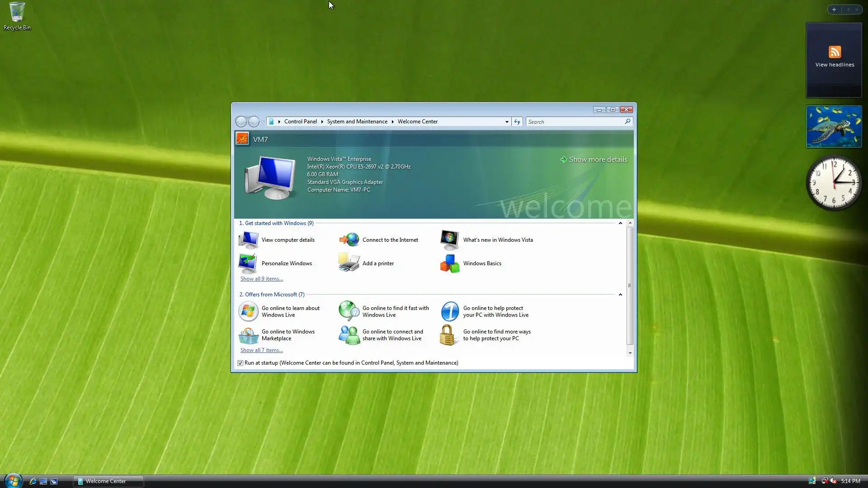
Task: Open the address bar history dropdown arrow
Action: click(x=507, y=122)
